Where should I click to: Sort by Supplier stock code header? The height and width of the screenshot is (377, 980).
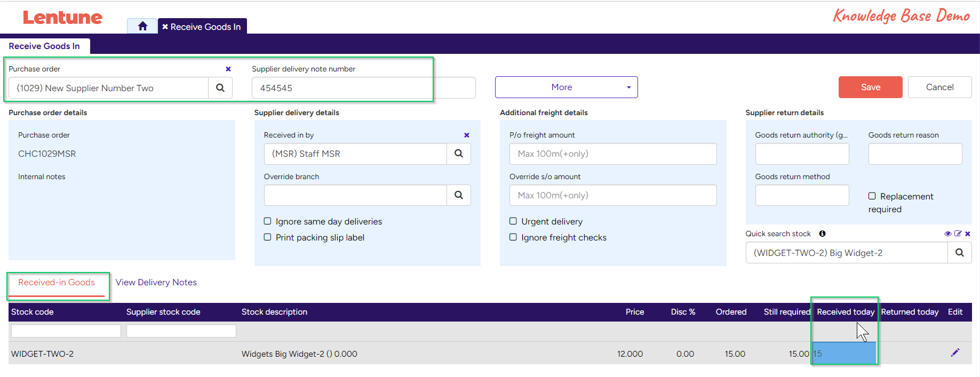(x=163, y=312)
